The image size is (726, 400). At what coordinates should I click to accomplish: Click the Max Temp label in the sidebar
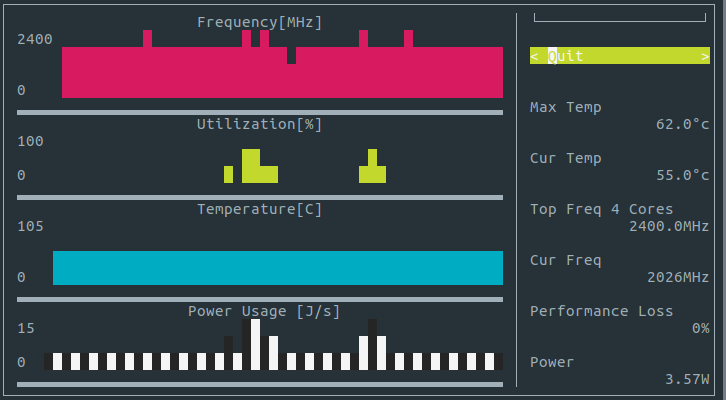click(x=566, y=107)
